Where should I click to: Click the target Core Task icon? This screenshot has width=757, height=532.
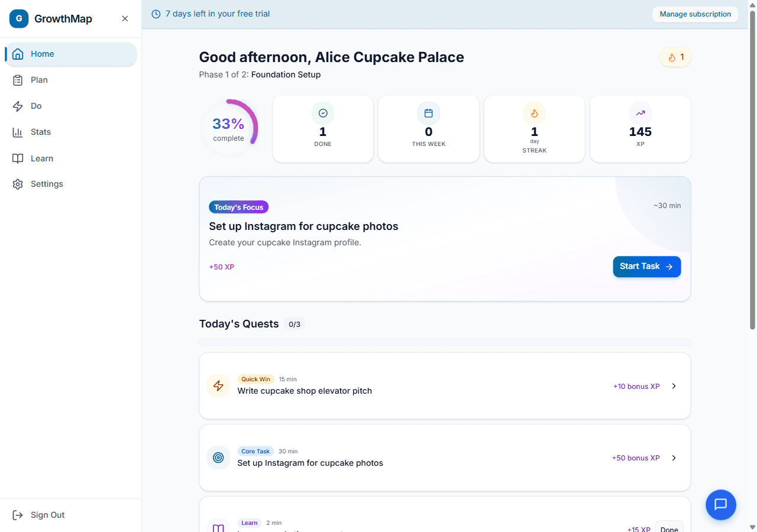(218, 458)
